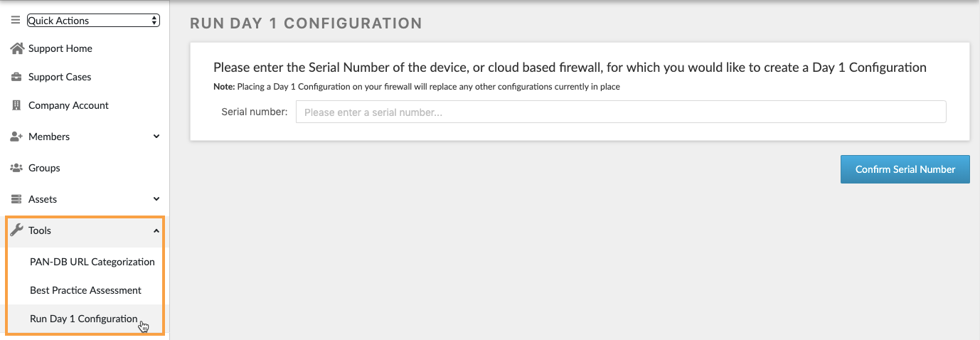This screenshot has height=340, width=980.
Task: Expand the Assets submenu chevron
Action: pyautogui.click(x=156, y=199)
